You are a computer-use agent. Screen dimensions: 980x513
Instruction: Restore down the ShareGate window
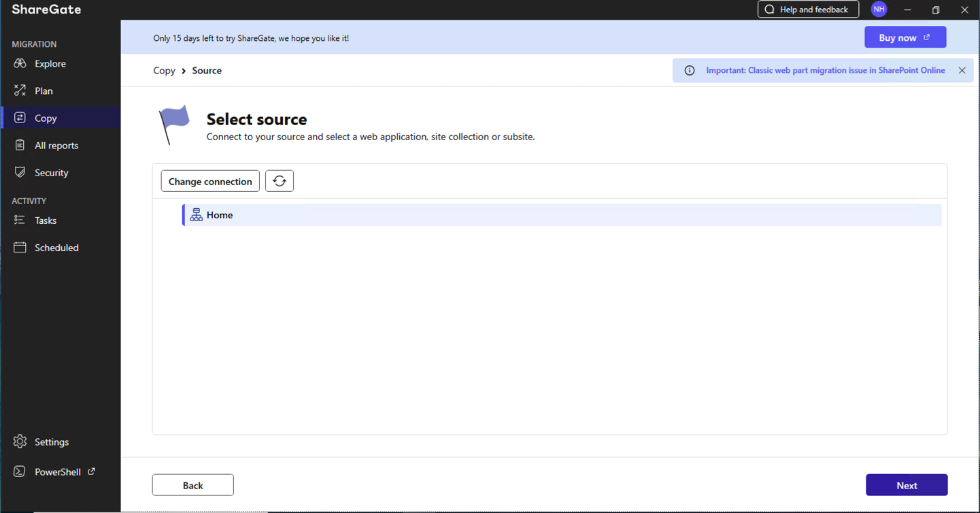pos(936,10)
